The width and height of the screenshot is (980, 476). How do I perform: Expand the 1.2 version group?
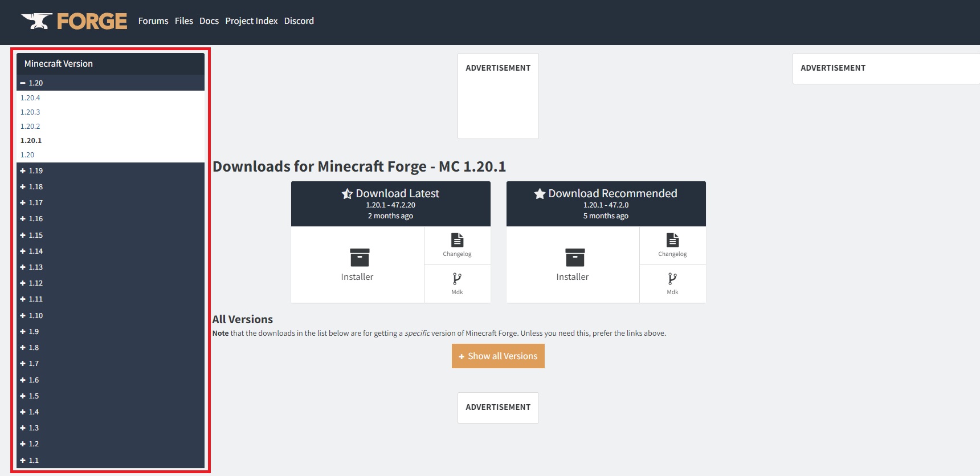111,444
